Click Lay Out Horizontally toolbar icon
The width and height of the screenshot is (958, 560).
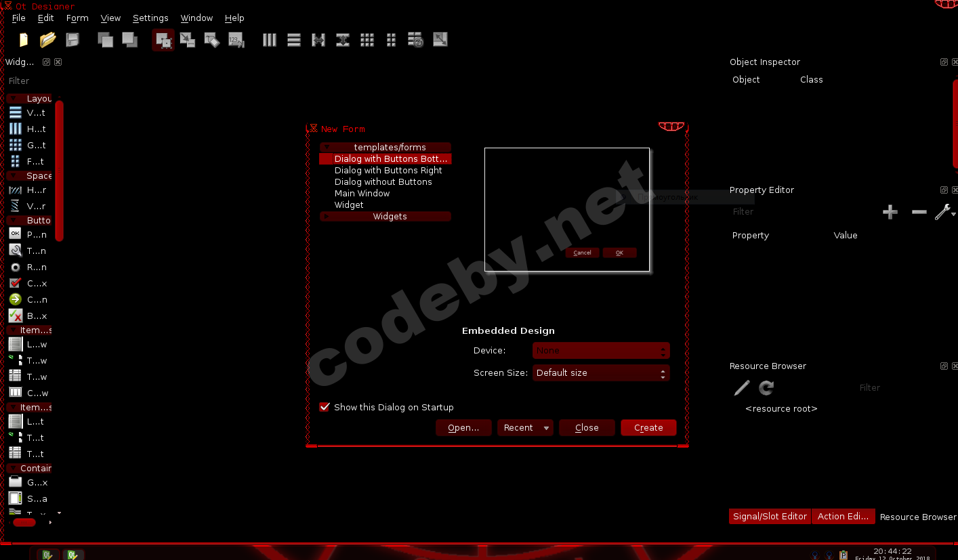coord(270,40)
